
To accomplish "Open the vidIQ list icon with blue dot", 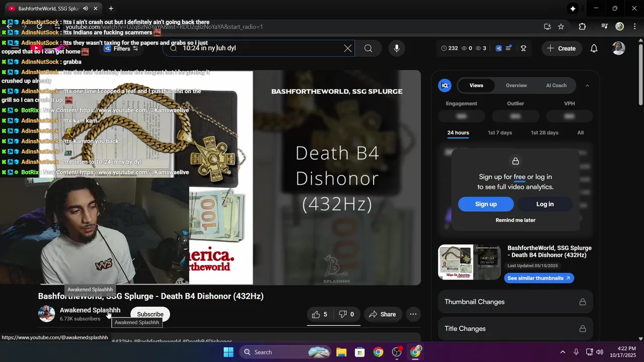I will coord(509,48).
